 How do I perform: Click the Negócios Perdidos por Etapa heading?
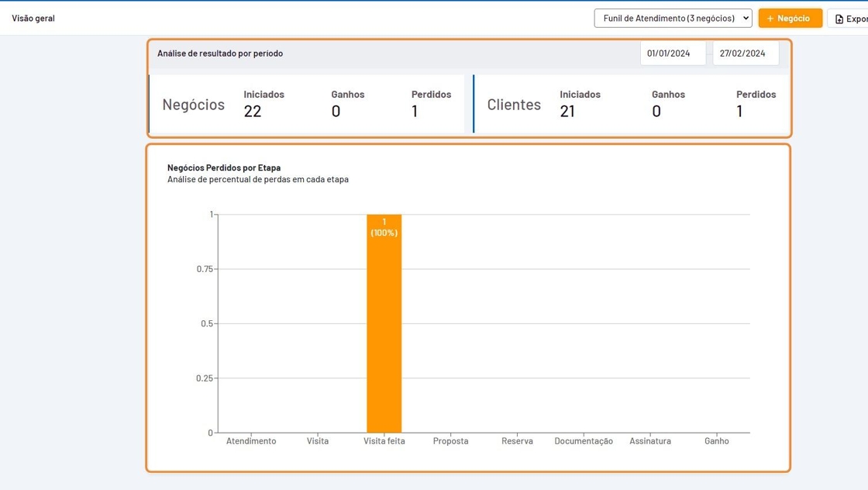[224, 167]
